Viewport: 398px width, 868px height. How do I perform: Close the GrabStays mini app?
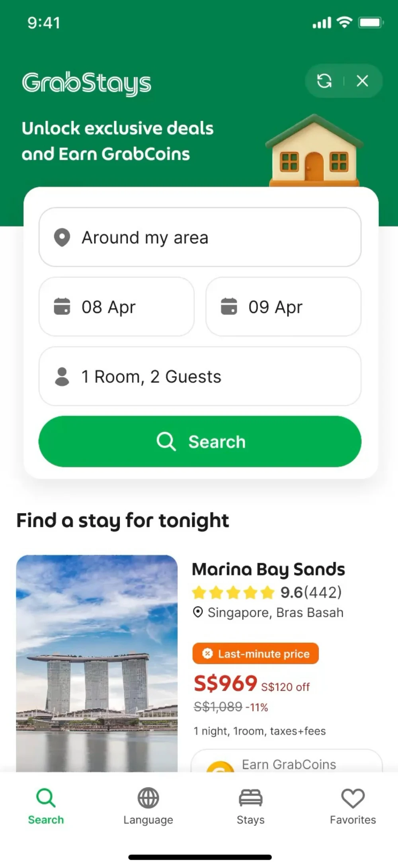pyautogui.click(x=362, y=81)
